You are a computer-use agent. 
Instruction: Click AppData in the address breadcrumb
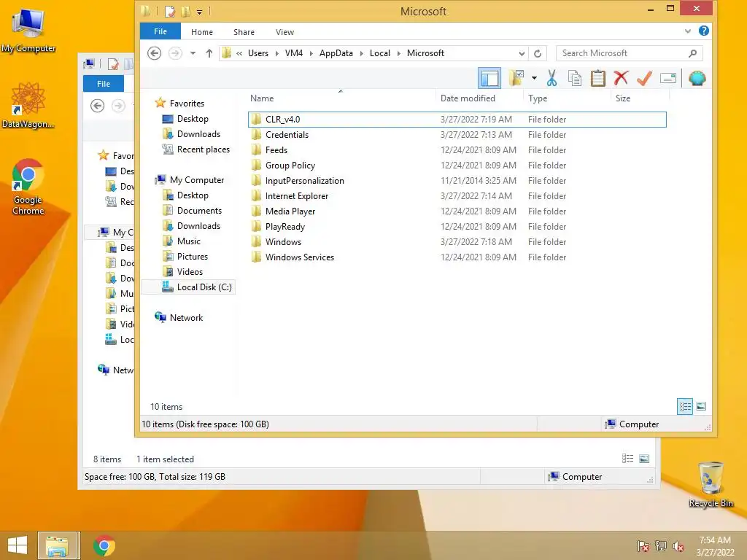click(336, 53)
